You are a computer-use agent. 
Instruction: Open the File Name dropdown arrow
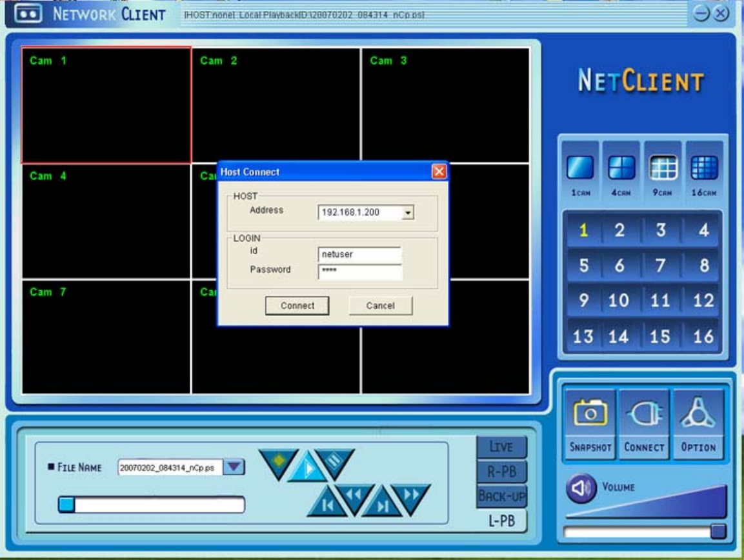pyautogui.click(x=234, y=467)
